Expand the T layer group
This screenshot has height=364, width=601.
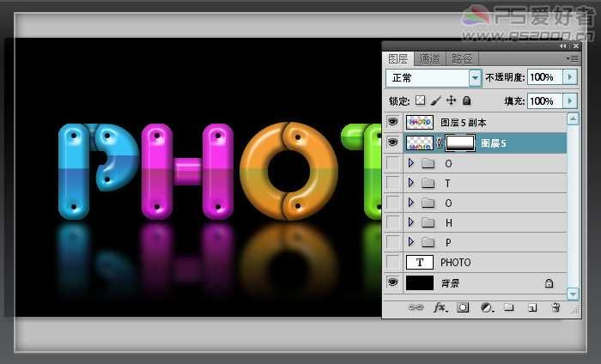coord(411,183)
